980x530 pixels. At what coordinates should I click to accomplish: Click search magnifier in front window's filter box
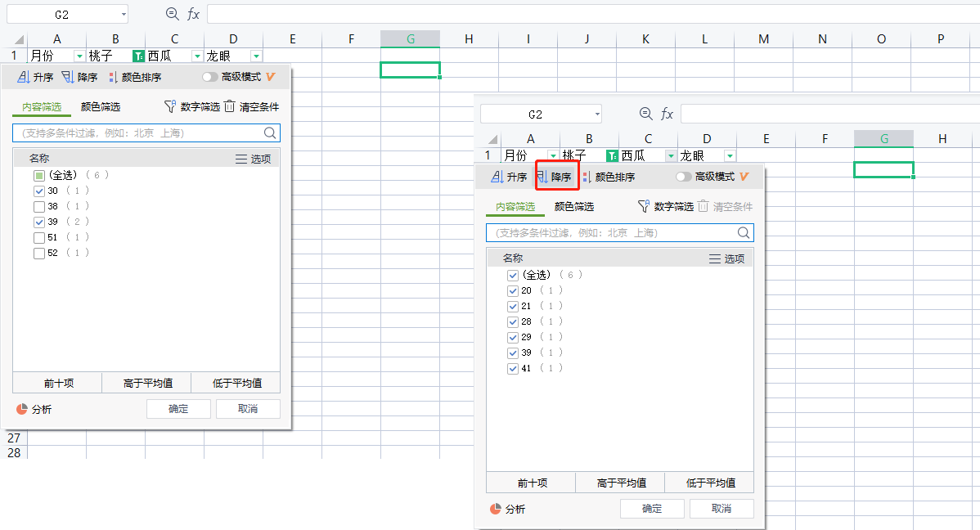point(743,232)
